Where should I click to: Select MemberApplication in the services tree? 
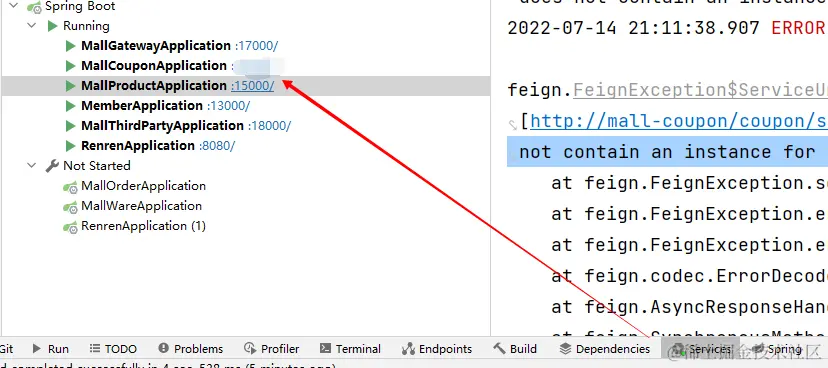(142, 106)
